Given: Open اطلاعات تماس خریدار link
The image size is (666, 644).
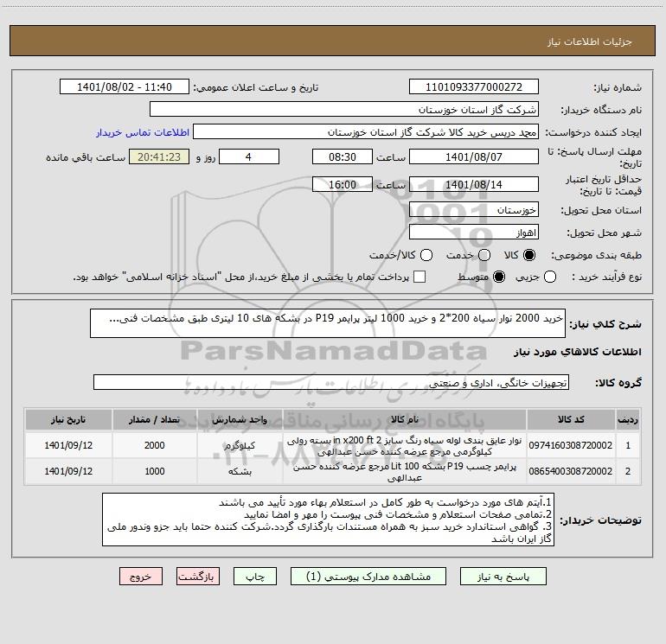Looking at the screenshot, I should [x=143, y=132].
